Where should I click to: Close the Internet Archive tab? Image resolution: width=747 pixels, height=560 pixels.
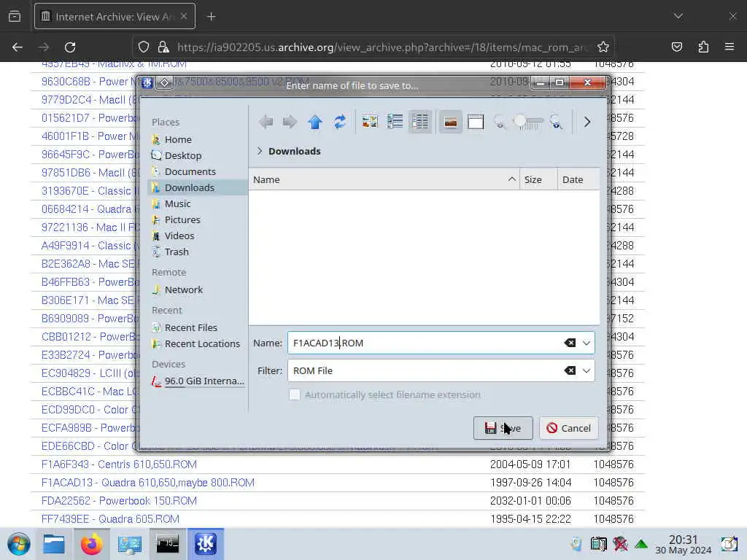point(184,17)
